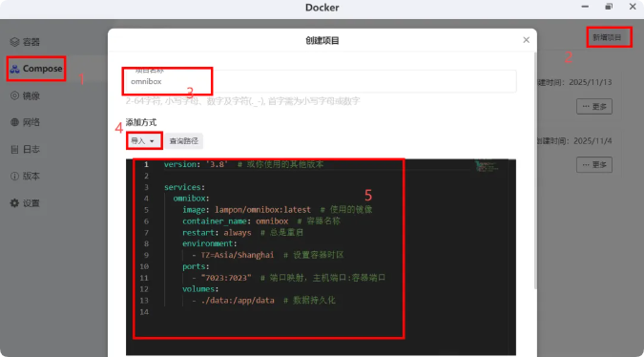
Task: Click the ports: code line
Action: pos(196,266)
